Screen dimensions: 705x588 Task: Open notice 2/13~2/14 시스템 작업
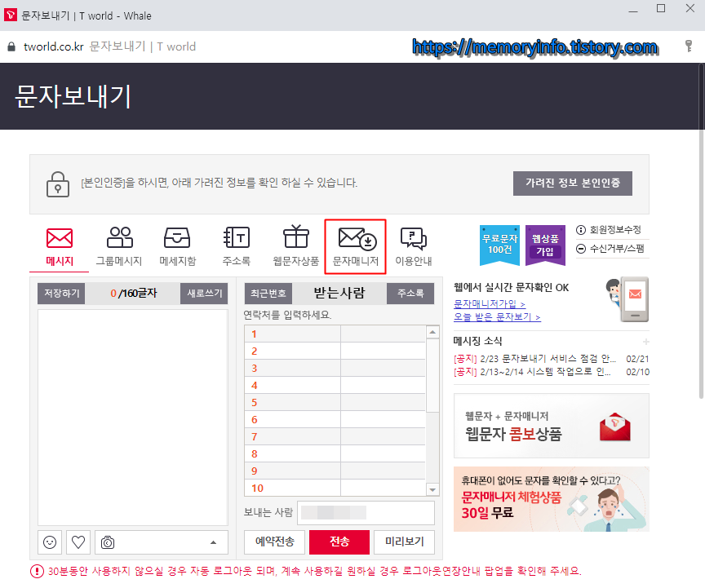pos(532,372)
